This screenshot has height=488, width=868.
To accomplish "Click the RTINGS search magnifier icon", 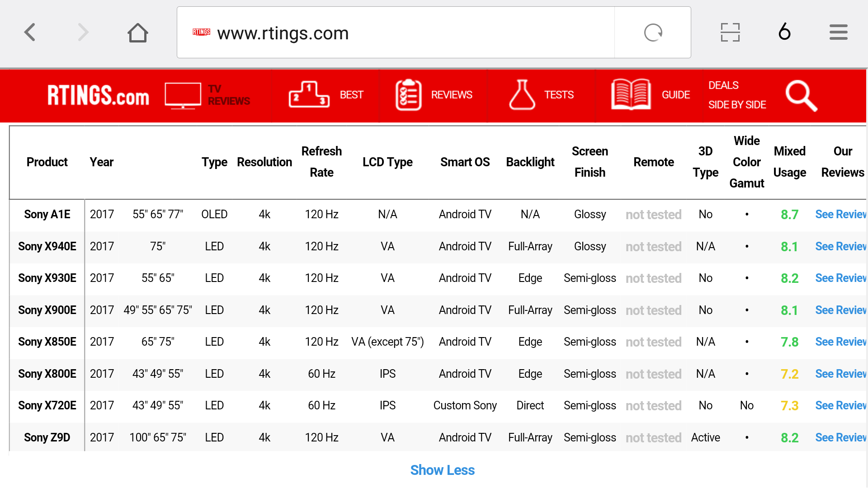I will coord(801,96).
